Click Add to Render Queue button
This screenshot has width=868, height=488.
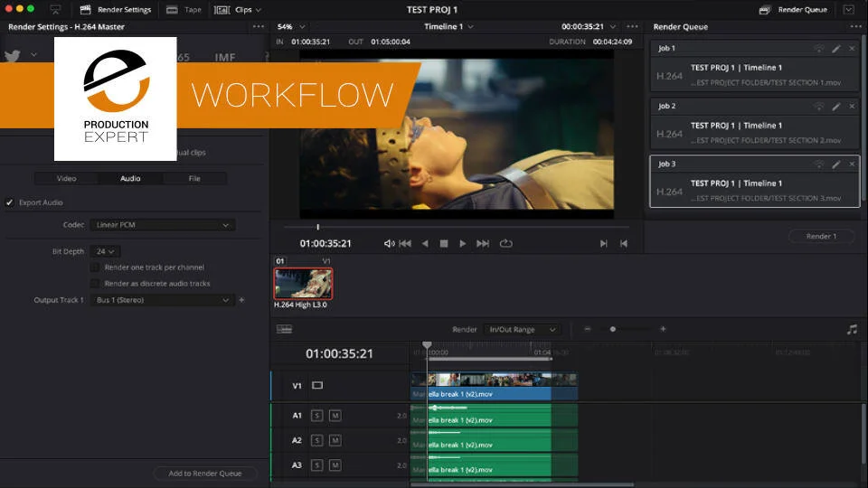tap(205, 474)
